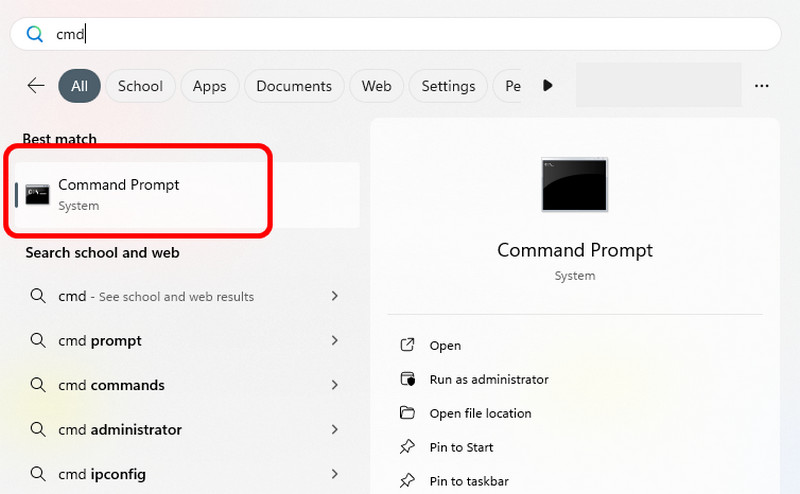Click the three-dot more options icon

click(x=762, y=86)
